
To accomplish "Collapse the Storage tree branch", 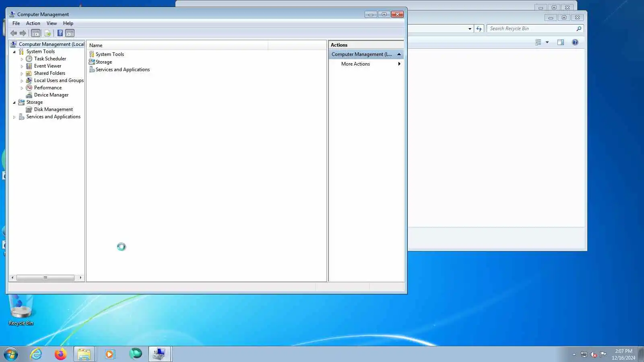I will [14, 102].
